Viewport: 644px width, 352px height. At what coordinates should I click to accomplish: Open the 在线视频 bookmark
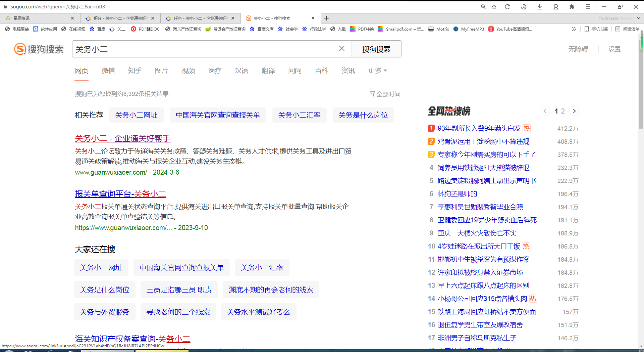tap(73, 29)
